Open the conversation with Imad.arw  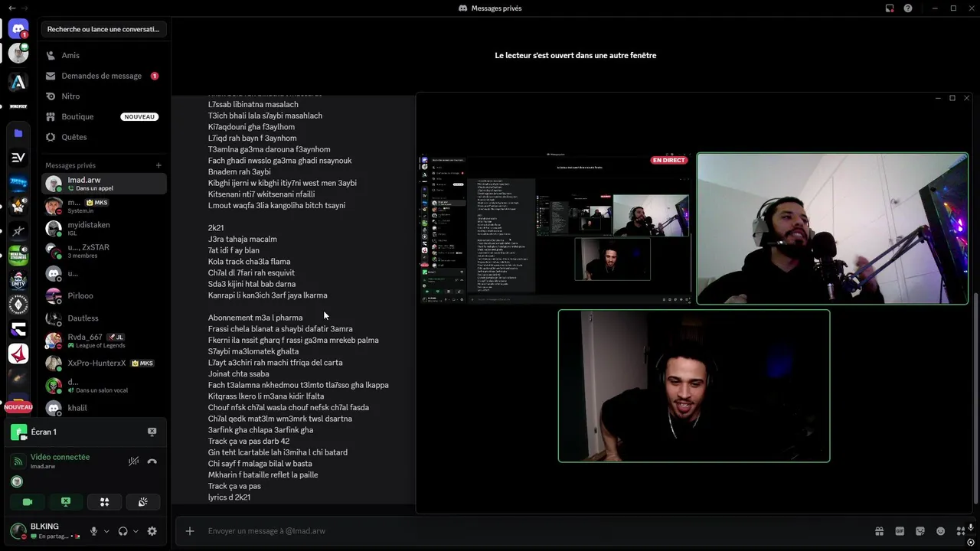click(103, 184)
